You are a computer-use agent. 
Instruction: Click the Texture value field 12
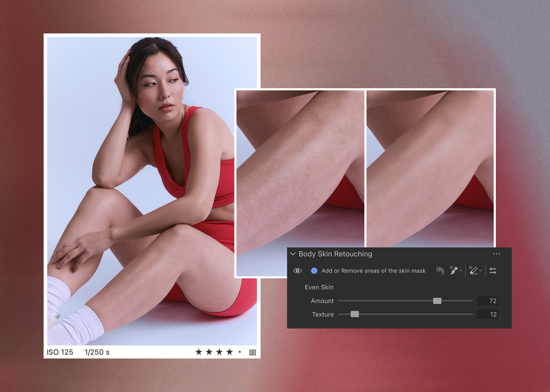[x=487, y=314]
